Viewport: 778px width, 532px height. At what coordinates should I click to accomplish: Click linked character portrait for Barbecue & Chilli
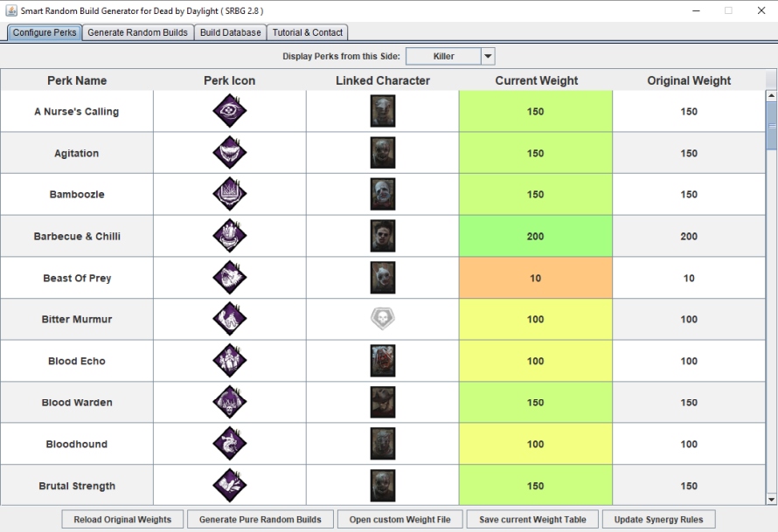tap(383, 236)
